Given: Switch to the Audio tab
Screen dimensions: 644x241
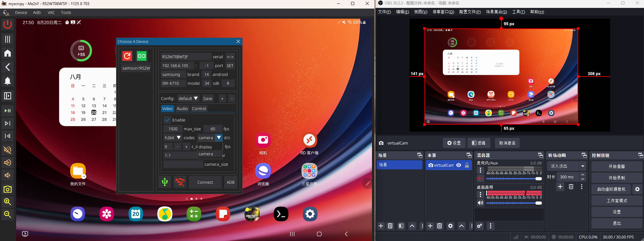Looking at the screenshot, I should point(182,108).
